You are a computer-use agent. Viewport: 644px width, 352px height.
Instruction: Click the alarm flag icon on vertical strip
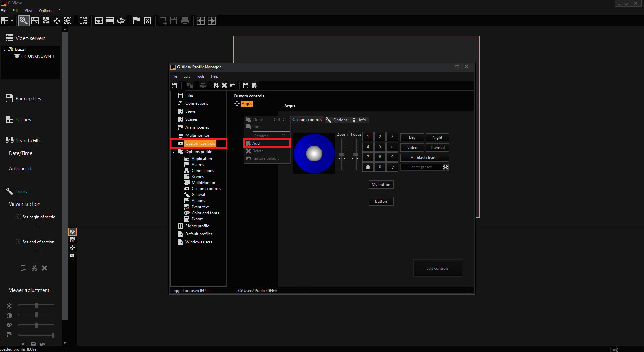pyautogui.click(x=72, y=240)
